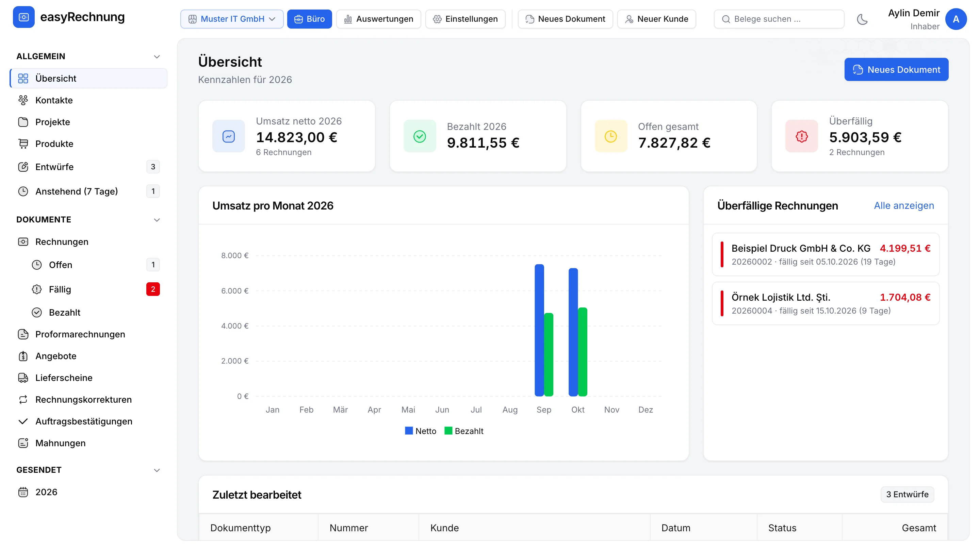Open Produkte cart icon in sidebar

tap(23, 143)
